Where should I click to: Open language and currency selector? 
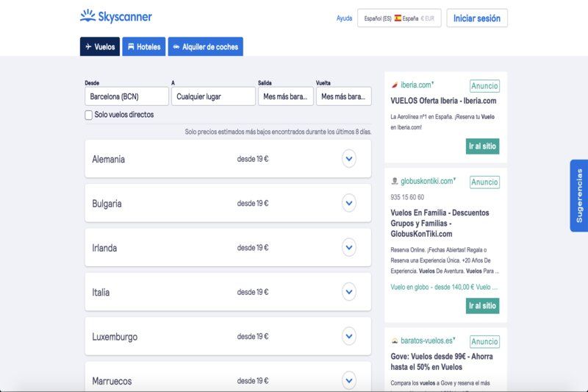tap(399, 18)
